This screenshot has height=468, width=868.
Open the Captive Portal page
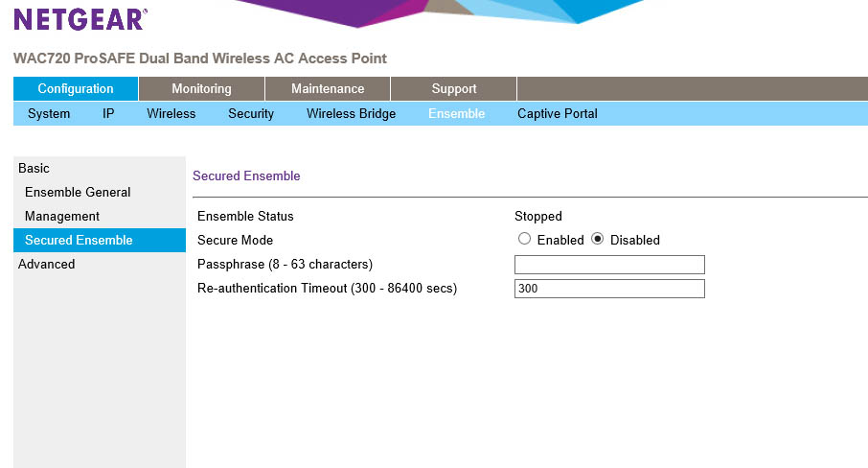click(557, 113)
